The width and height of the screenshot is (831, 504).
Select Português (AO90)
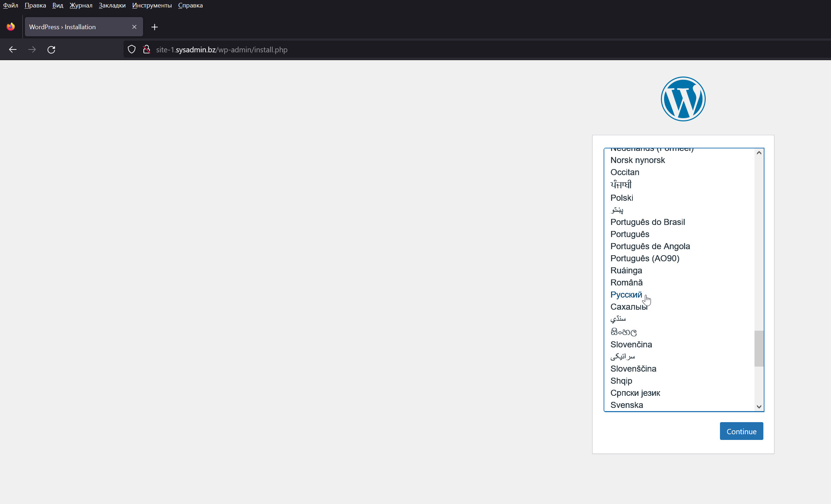[679, 258]
